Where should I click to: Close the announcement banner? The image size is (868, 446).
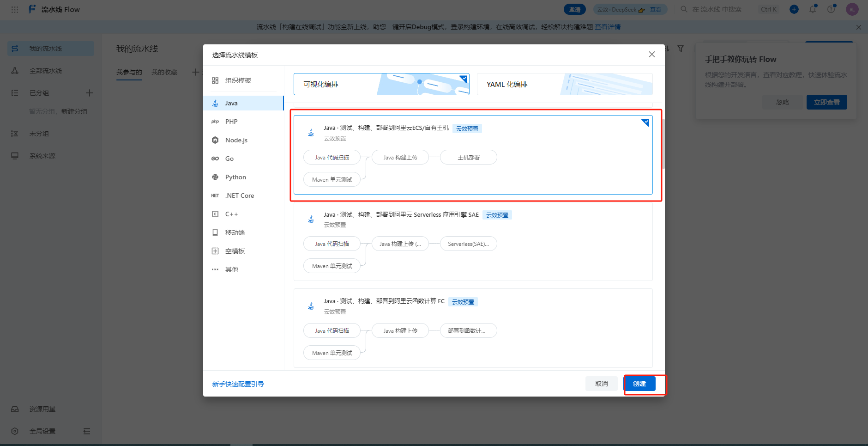coord(859,27)
